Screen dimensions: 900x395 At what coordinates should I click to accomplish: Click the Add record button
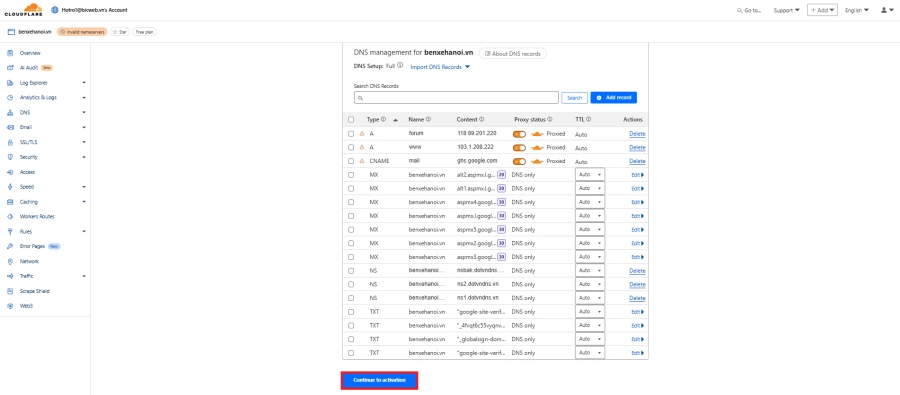click(x=614, y=98)
